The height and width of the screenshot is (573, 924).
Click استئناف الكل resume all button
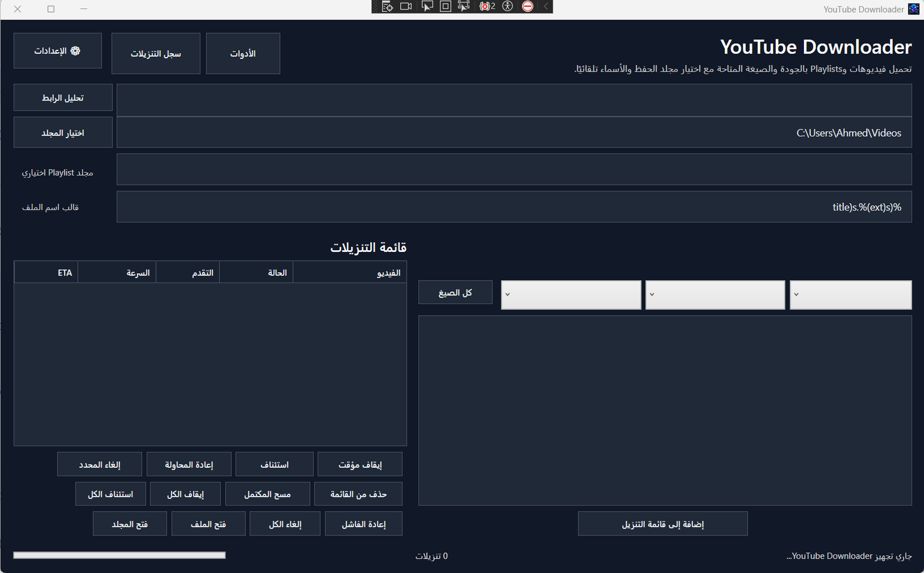pos(110,494)
